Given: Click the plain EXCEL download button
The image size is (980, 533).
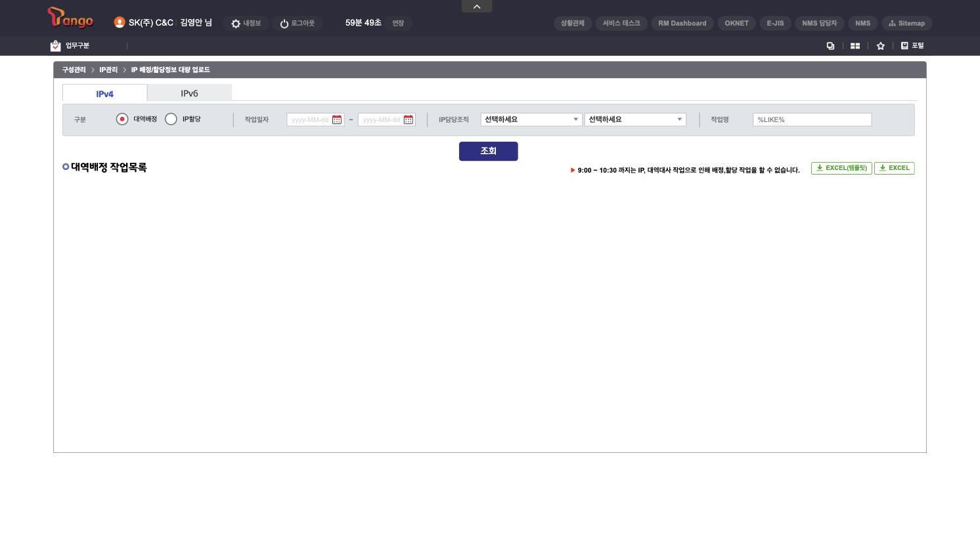Looking at the screenshot, I should [895, 168].
